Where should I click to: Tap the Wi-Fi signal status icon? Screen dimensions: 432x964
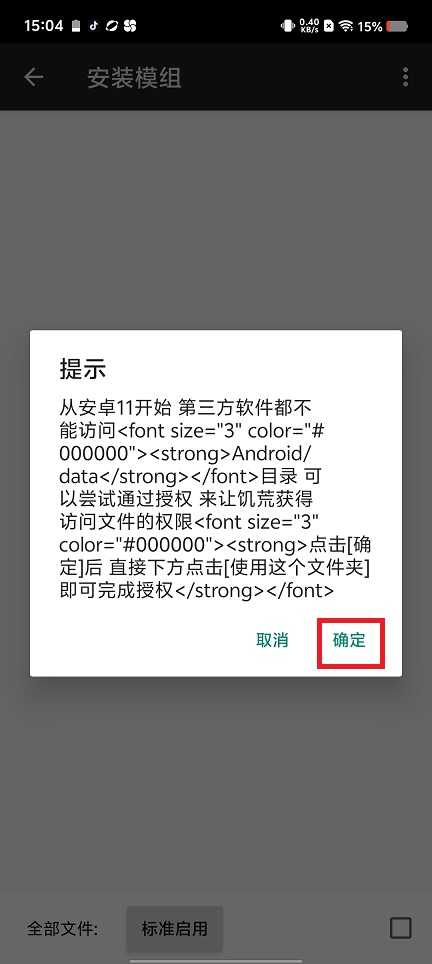346,26
